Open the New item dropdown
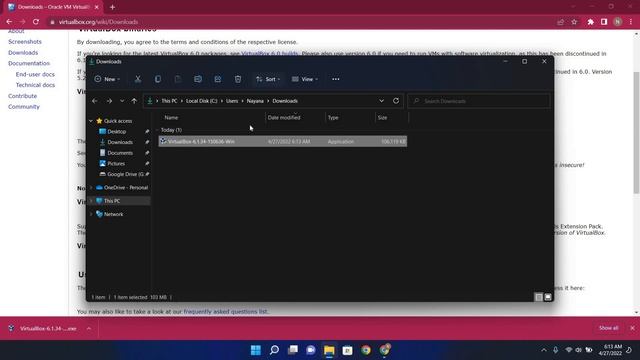 [x=107, y=79]
